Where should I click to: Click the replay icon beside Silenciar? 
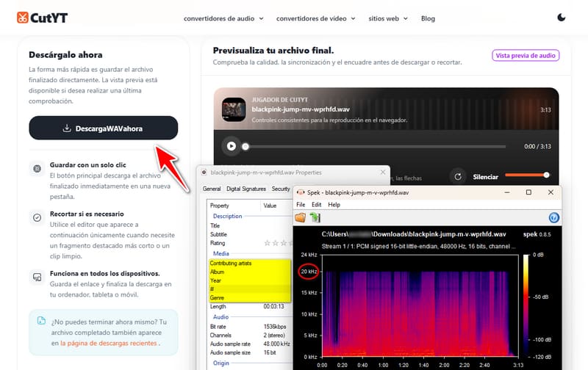pos(458,177)
